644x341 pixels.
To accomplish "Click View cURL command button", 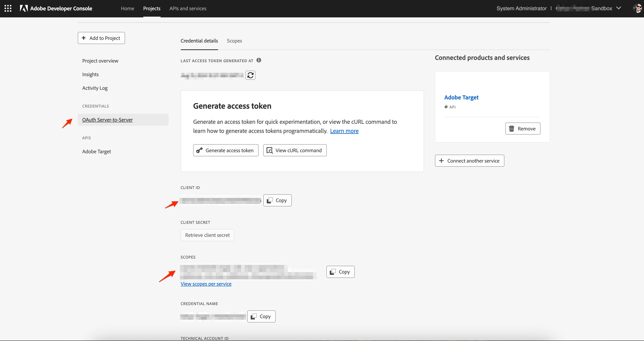I will pyautogui.click(x=295, y=150).
